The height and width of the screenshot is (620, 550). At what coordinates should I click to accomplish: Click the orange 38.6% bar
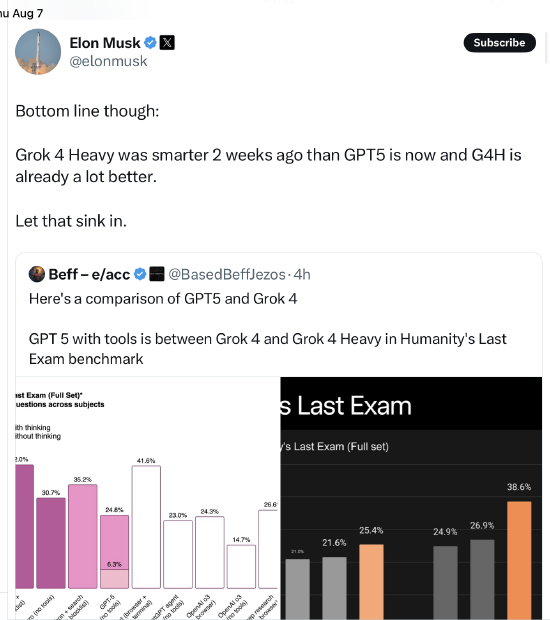[x=519, y=560]
